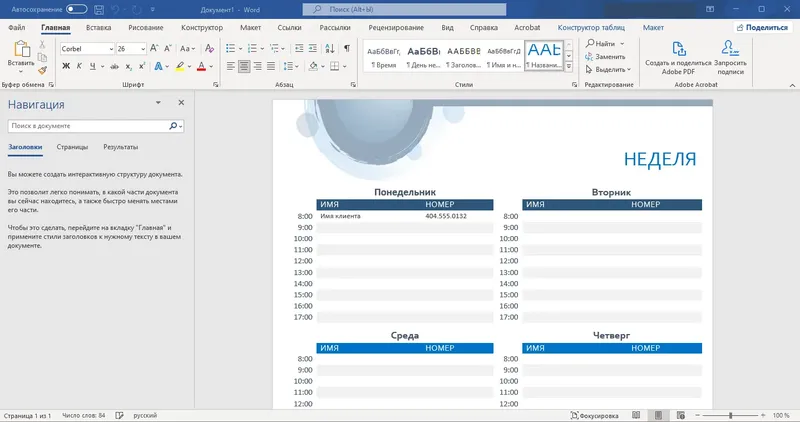Open the Конструктор таблиц tab
The height and width of the screenshot is (422, 800).
[x=591, y=28]
